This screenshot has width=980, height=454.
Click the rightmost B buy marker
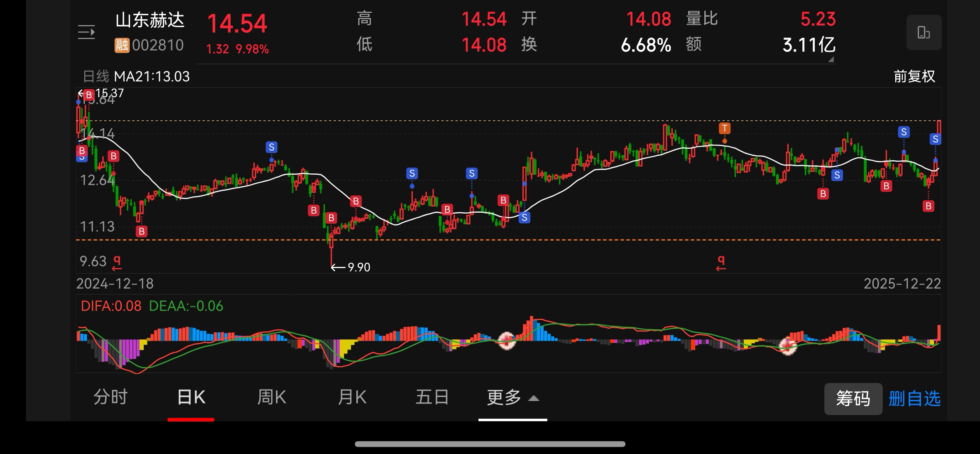[x=928, y=206]
